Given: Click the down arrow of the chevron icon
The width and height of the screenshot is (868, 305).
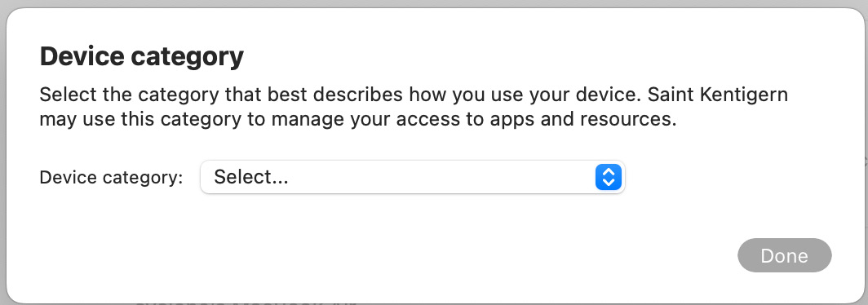Looking at the screenshot, I should [x=609, y=183].
